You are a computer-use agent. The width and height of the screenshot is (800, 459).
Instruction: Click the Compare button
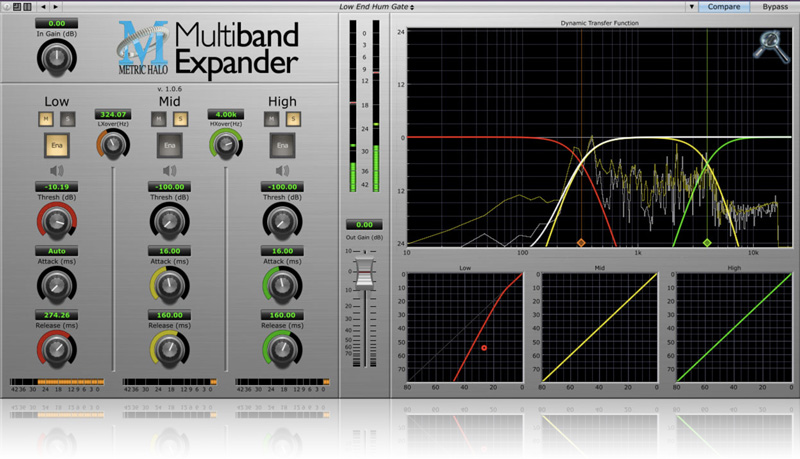tap(725, 7)
